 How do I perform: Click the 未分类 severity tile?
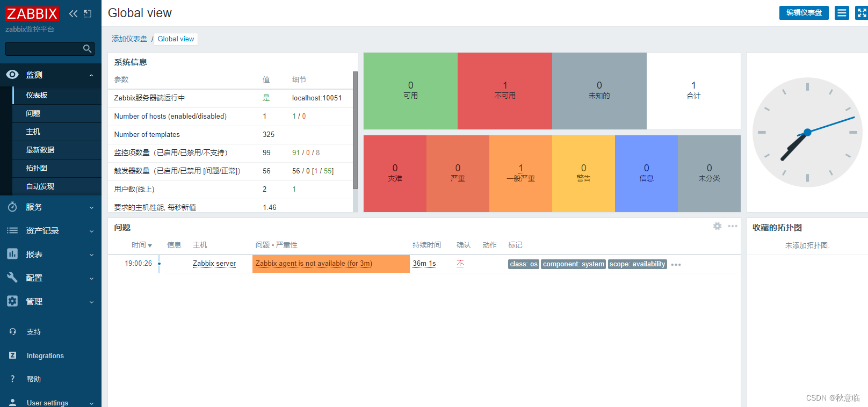(x=709, y=173)
